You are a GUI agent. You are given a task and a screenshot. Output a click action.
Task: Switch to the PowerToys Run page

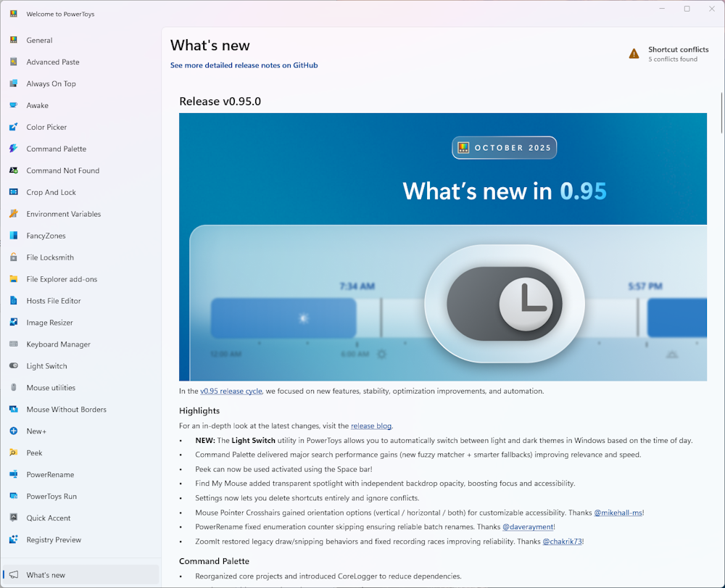(51, 497)
